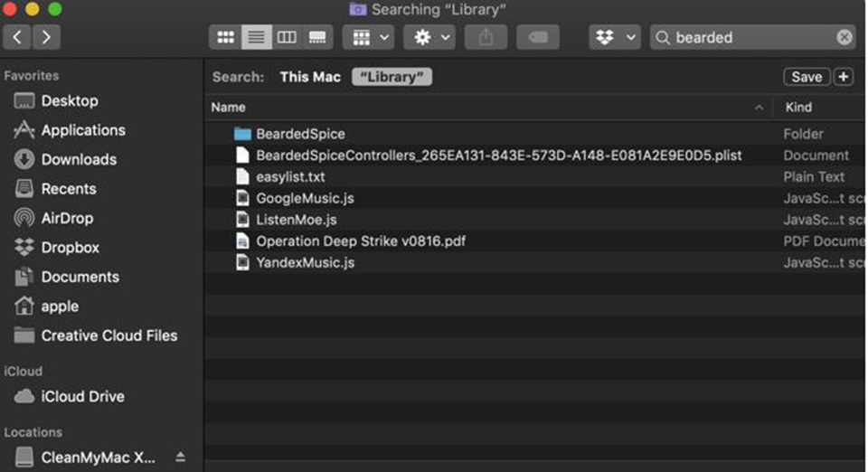Open Downloads in the sidebar
This screenshot has height=472, width=868.
pos(79,159)
